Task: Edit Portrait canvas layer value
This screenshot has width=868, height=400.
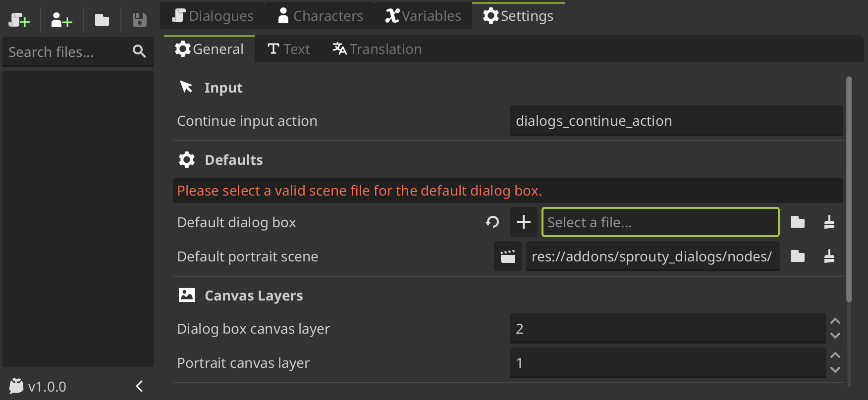Action: 667,363
